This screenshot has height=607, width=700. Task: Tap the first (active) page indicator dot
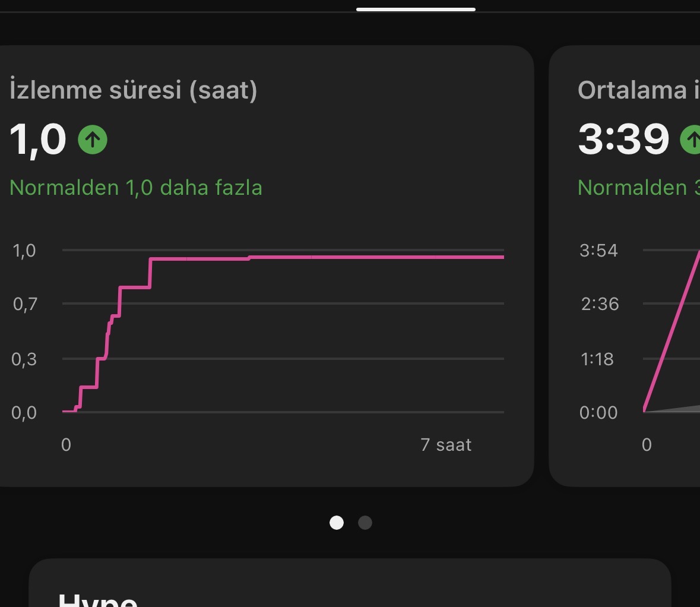pyautogui.click(x=337, y=523)
